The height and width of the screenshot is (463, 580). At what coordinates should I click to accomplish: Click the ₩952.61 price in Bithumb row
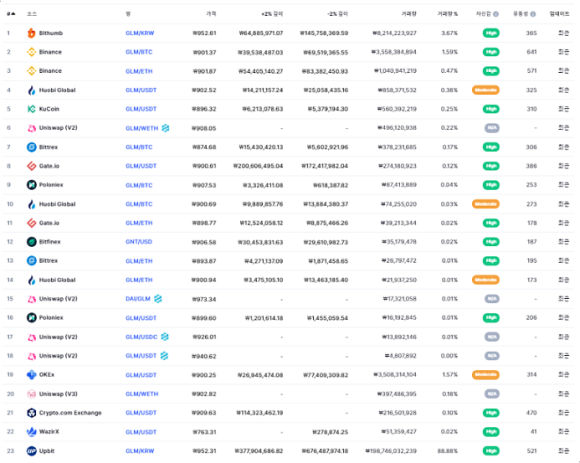point(204,33)
